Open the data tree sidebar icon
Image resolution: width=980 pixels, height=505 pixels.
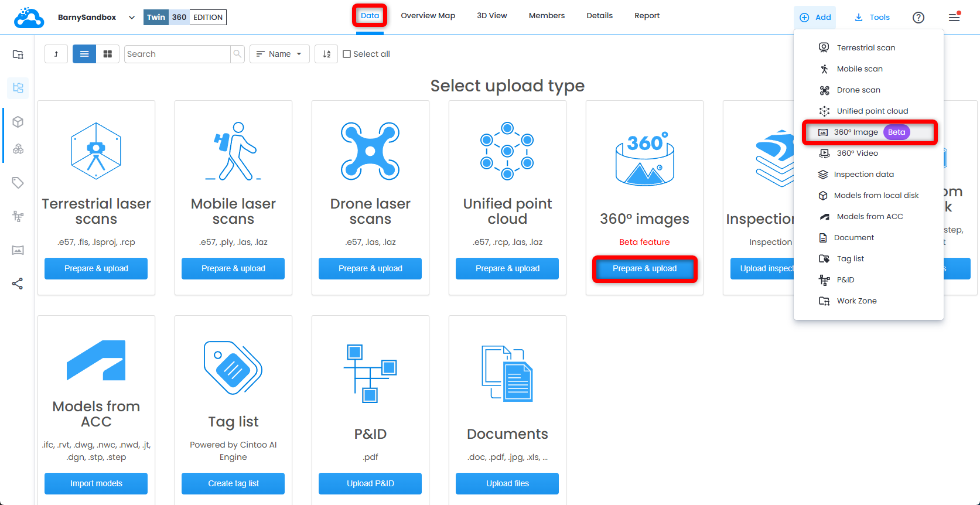[x=18, y=88]
